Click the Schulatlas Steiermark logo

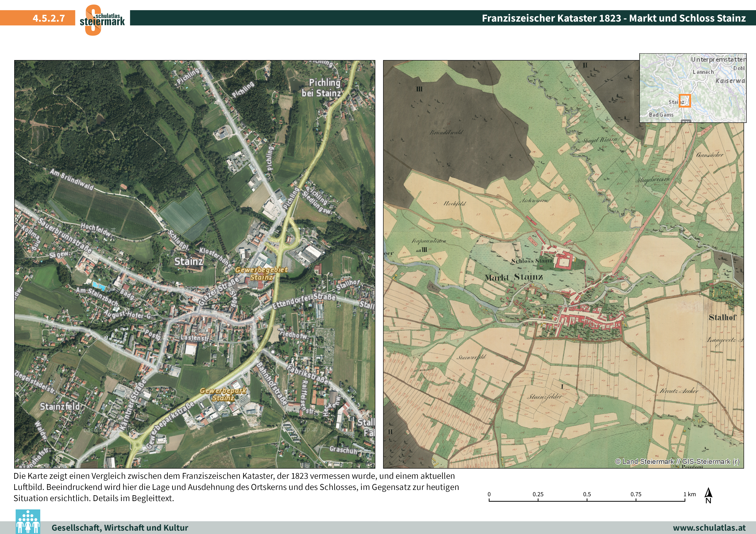[x=102, y=20]
